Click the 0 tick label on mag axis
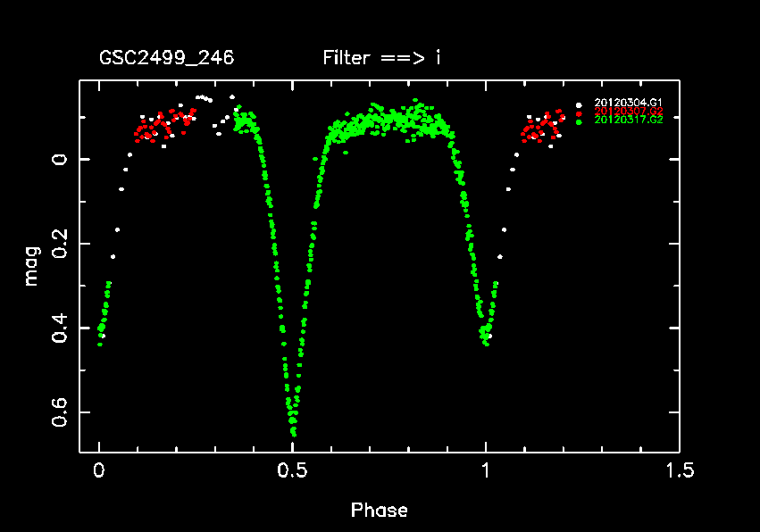This screenshot has width=760, height=532. 58,159
